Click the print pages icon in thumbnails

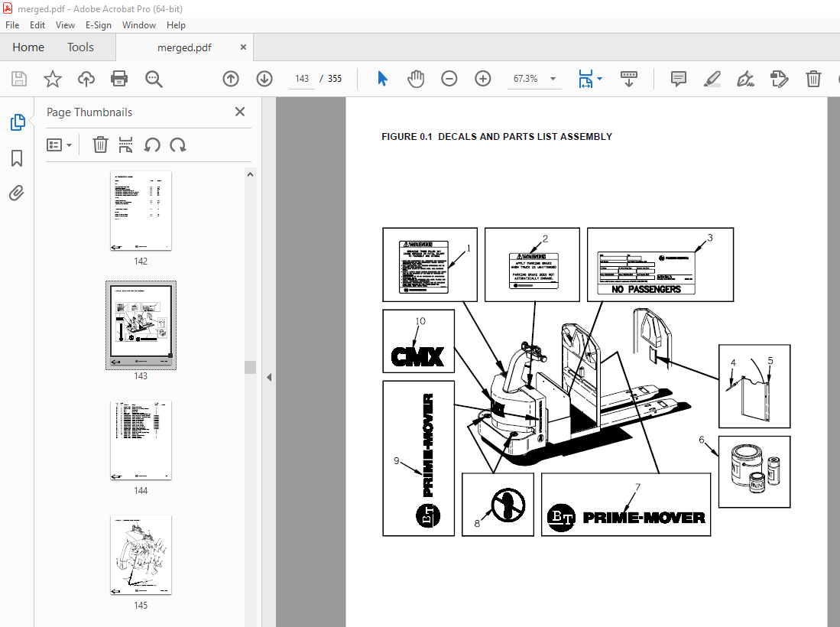pyautogui.click(x=125, y=145)
